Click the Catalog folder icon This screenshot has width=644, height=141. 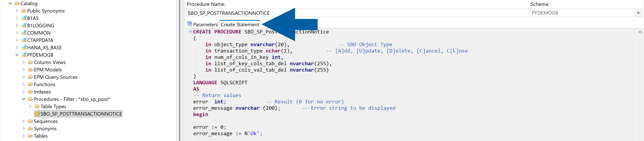pos(17,4)
